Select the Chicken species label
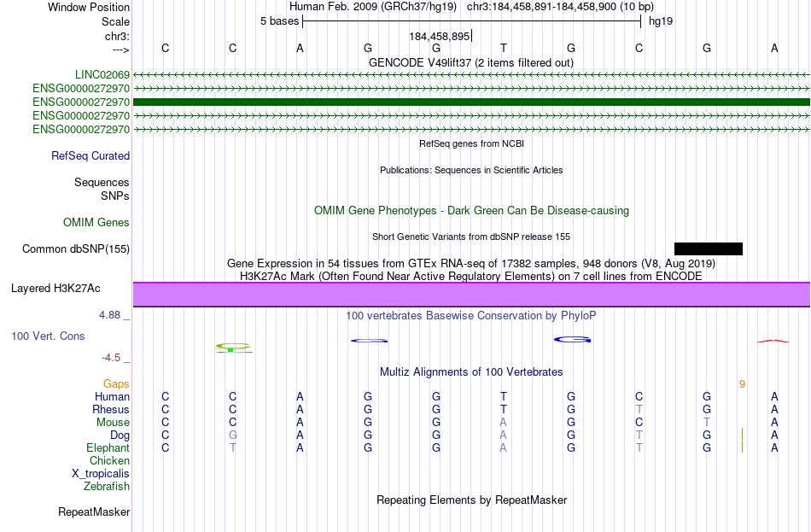Viewport: 811px width, 532px height. pyautogui.click(x=109, y=460)
